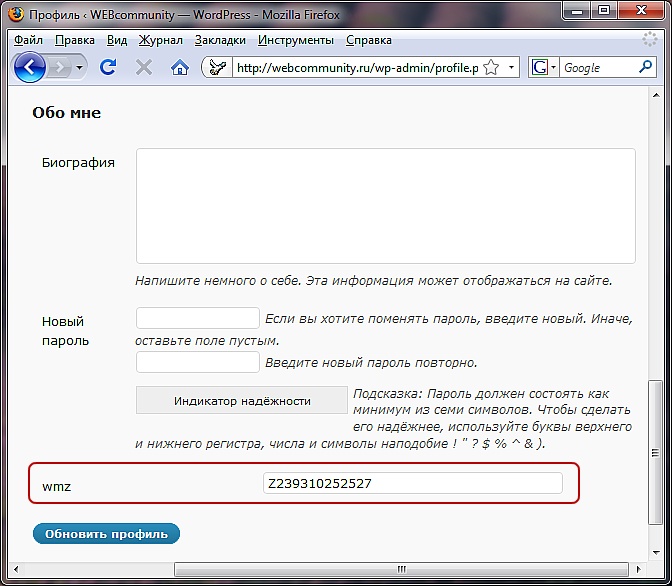
Task: Click the search magnifier icon
Action: (x=644, y=67)
